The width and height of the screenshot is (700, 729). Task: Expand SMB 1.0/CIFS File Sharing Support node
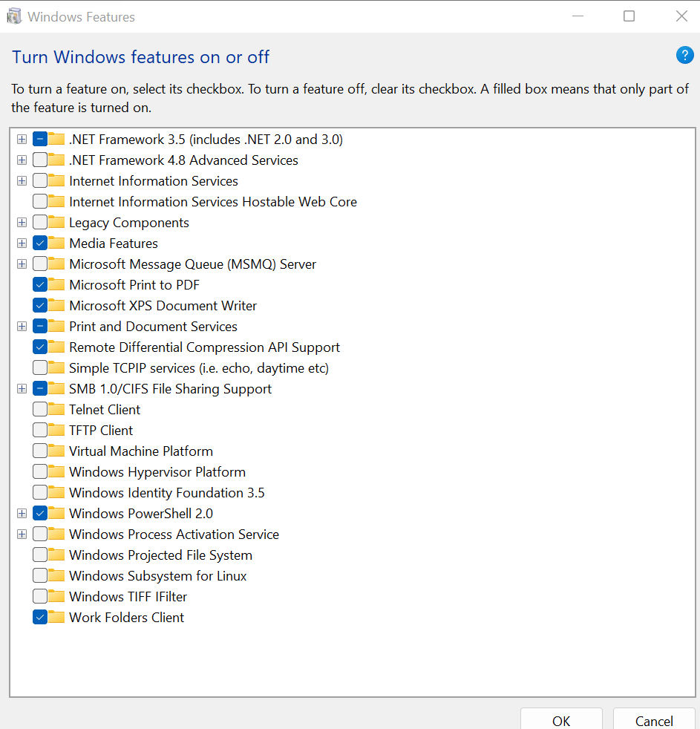(22, 388)
